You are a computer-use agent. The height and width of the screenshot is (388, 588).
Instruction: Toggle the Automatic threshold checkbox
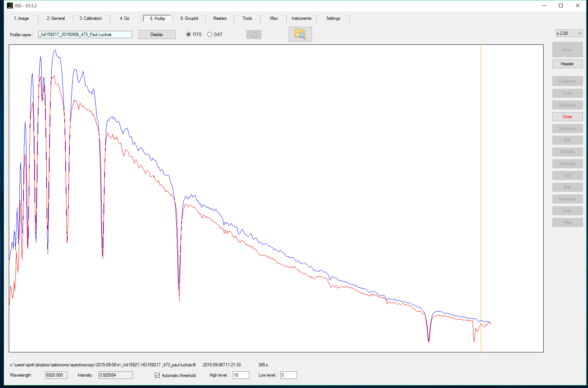pyautogui.click(x=157, y=375)
